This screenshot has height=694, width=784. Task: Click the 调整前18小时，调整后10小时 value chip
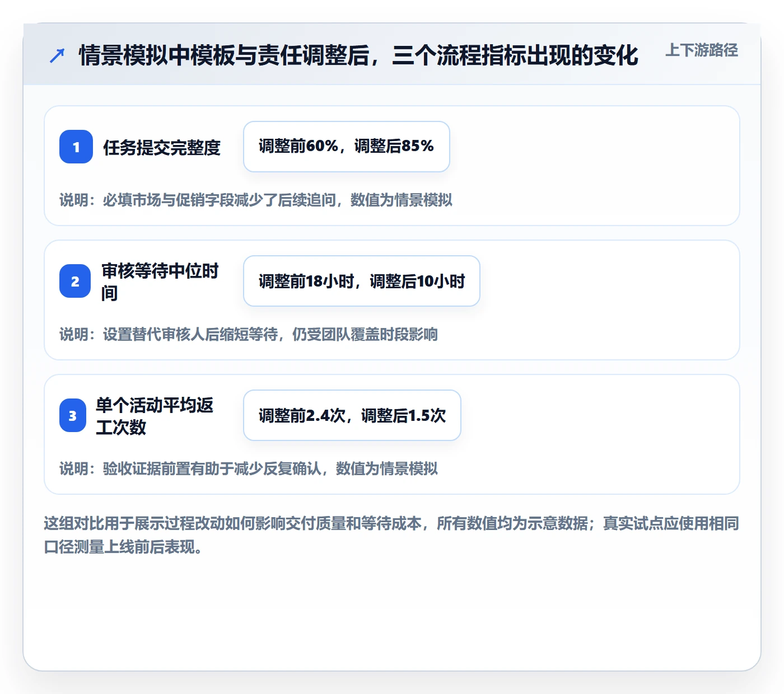[362, 281]
